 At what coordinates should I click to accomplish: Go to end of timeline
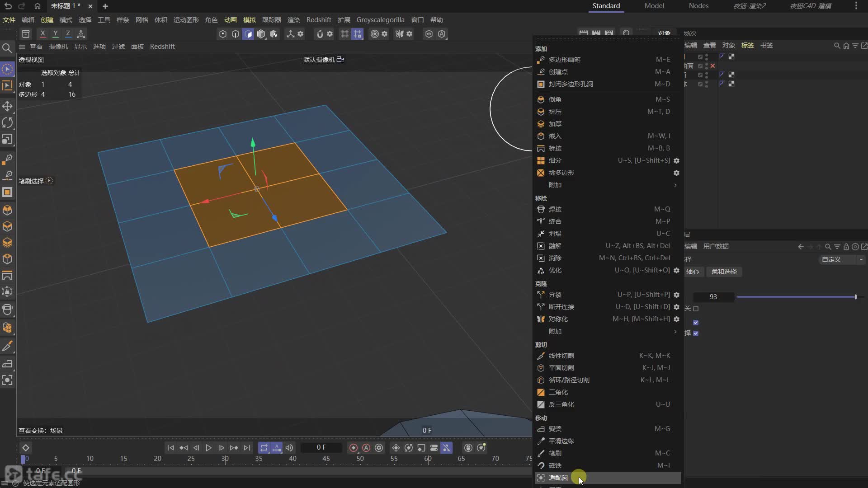coord(247,448)
